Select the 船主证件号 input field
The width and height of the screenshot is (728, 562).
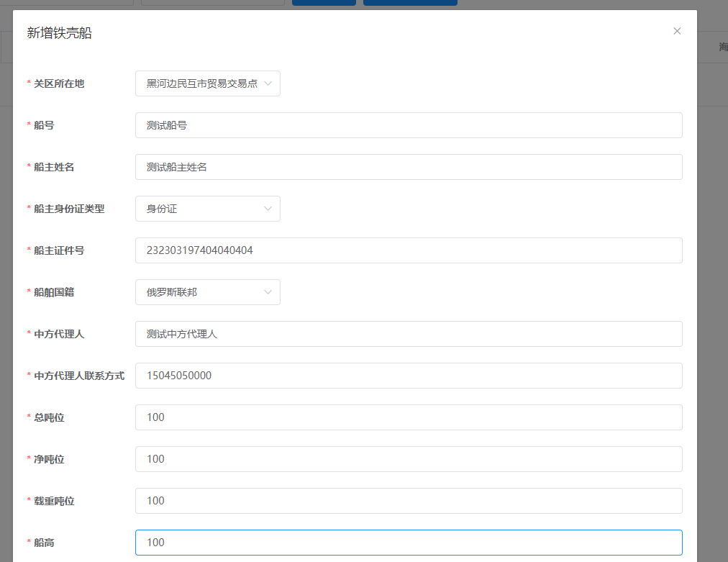(x=408, y=250)
